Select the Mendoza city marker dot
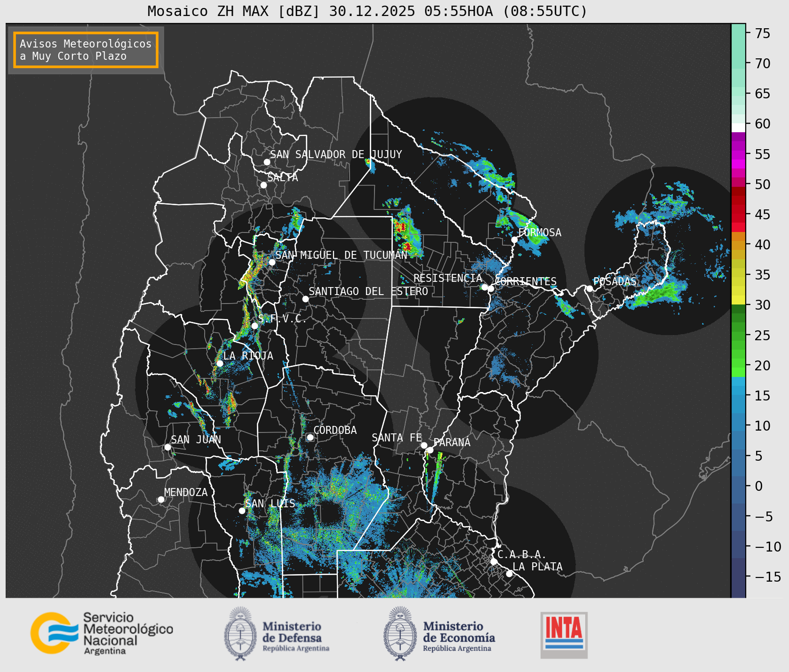The height and width of the screenshot is (672, 789). (161, 499)
